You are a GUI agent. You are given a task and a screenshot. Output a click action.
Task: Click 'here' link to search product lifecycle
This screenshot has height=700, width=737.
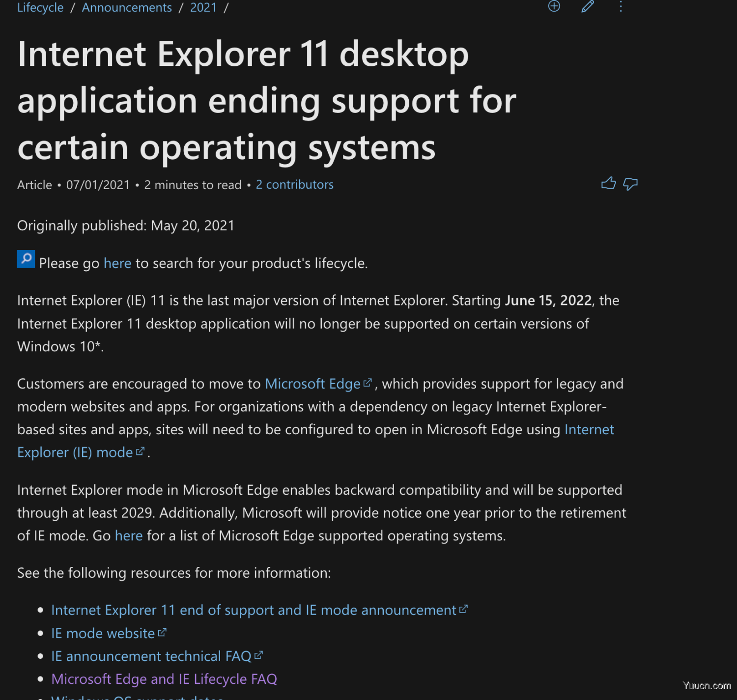(117, 263)
